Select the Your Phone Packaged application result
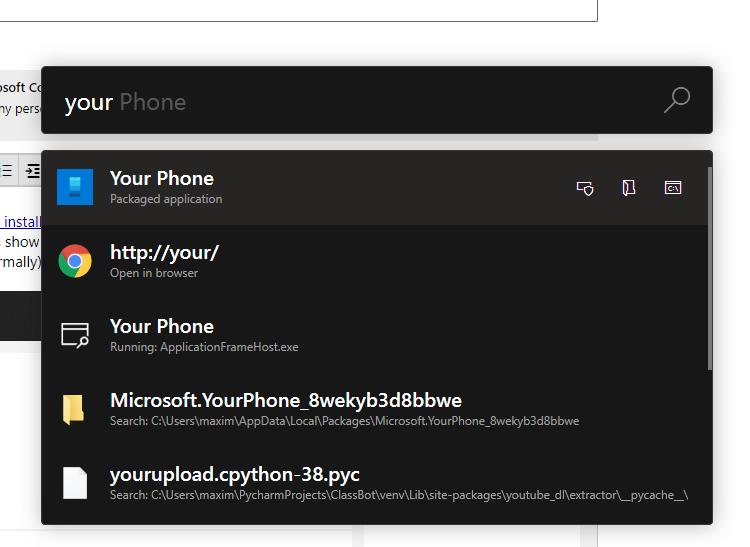 point(375,187)
